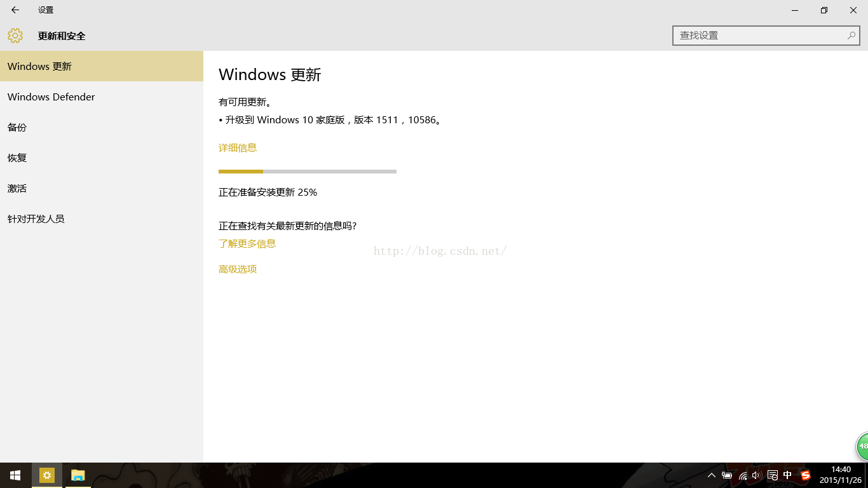Image resolution: width=868 pixels, height=488 pixels.
Task: Click the update install progress bar
Action: coord(308,172)
